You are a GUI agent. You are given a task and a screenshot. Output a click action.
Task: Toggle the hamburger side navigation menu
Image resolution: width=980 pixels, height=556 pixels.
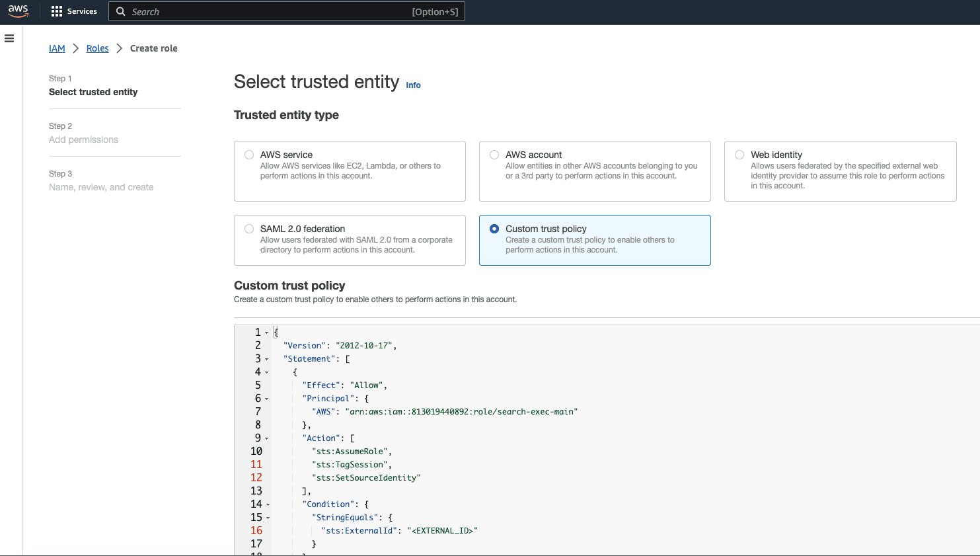(x=9, y=38)
